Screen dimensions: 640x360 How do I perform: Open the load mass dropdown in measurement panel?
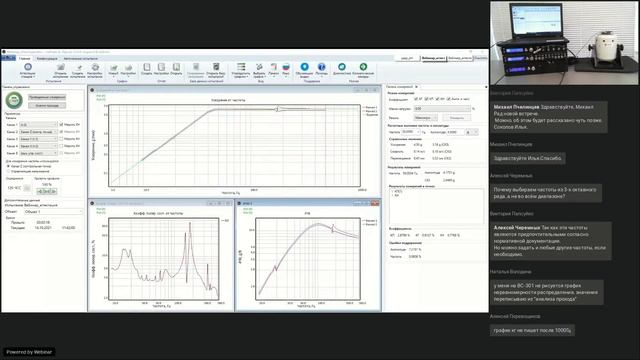tap(442, 109)
